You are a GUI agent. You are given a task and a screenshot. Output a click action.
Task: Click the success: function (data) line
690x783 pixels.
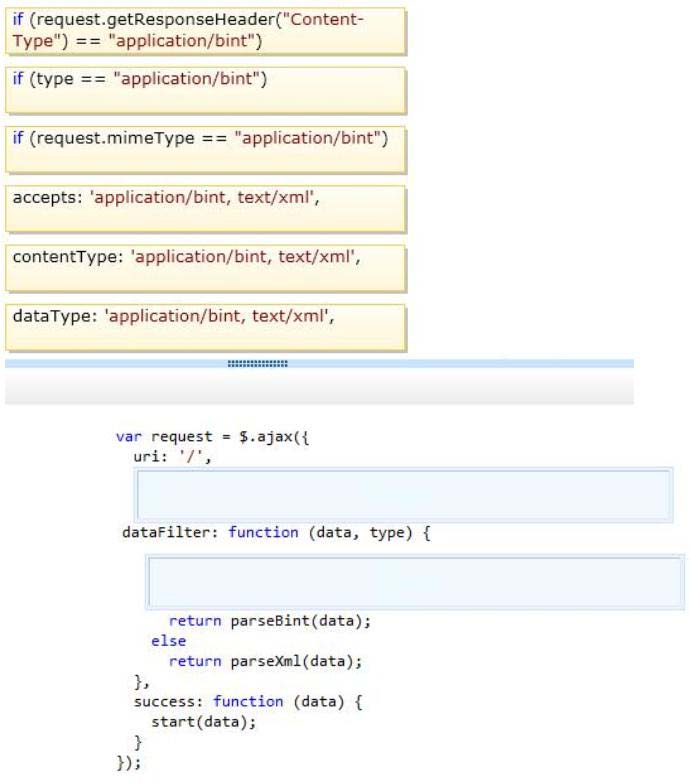[x=248, y=702]
